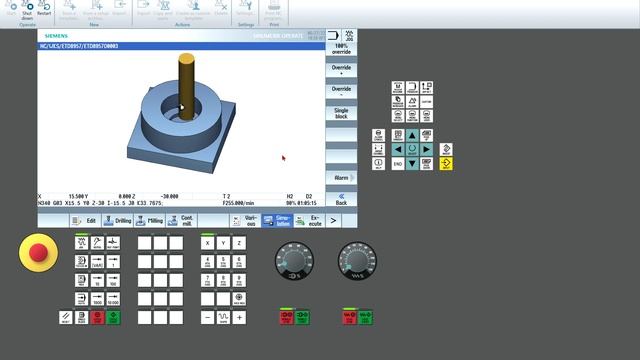Screen dimensions: 640x360
Task: Click the red SPINDLE STOP key
Action: coord(287,318)
